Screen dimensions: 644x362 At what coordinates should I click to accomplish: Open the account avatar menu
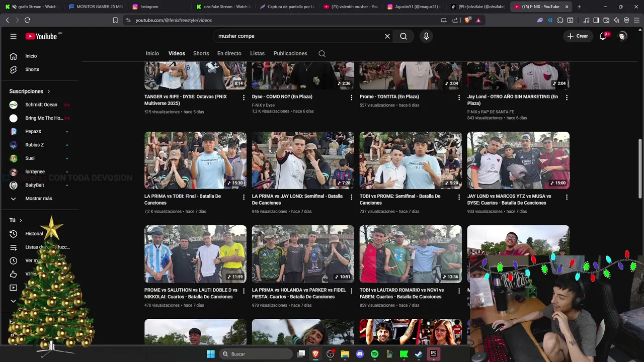click(622, 36)
